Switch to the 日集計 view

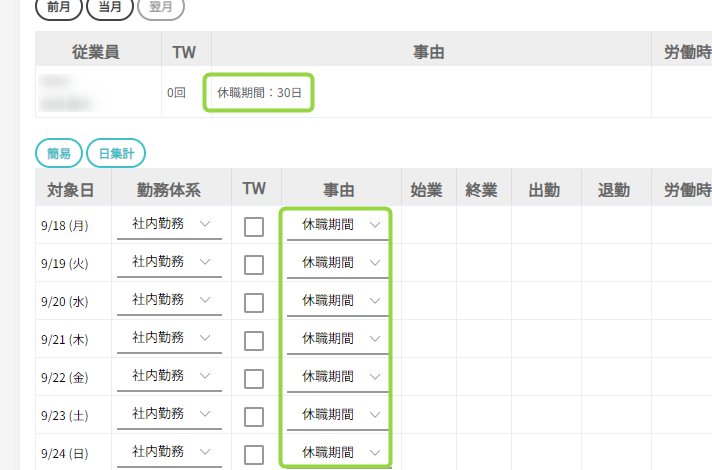click(116, 153)
